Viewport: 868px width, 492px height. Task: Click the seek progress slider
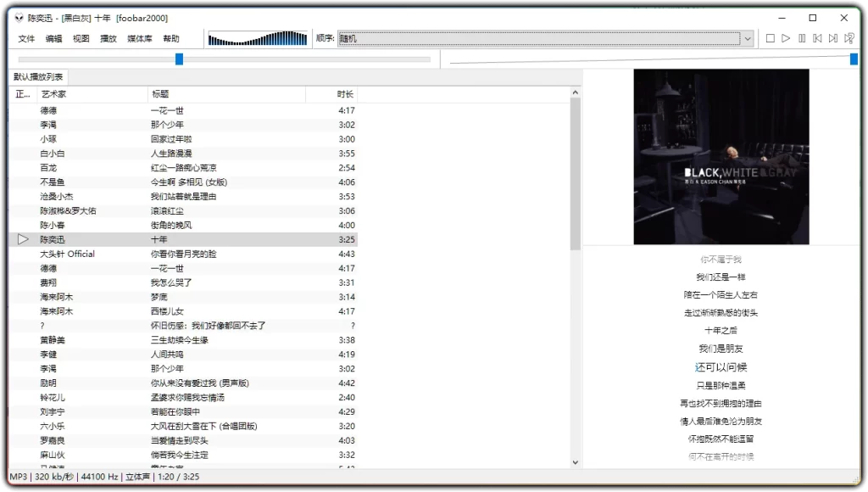[180, 59]
